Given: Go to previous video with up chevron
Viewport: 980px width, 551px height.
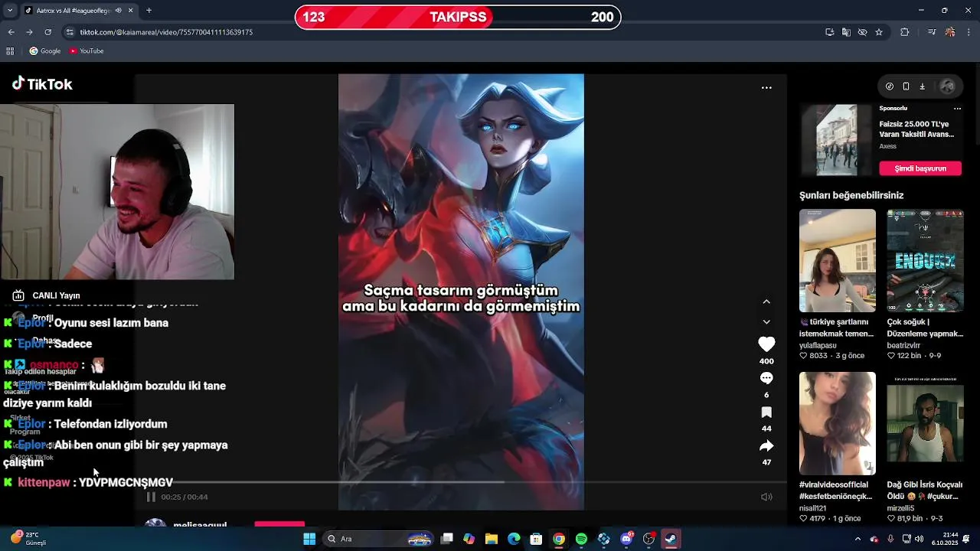Looking at the screenshot, I should (766, 302).
